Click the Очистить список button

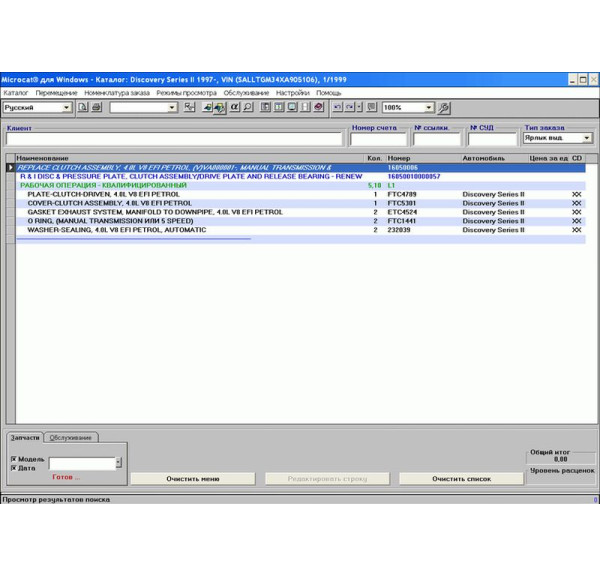[x=461, y=479]
